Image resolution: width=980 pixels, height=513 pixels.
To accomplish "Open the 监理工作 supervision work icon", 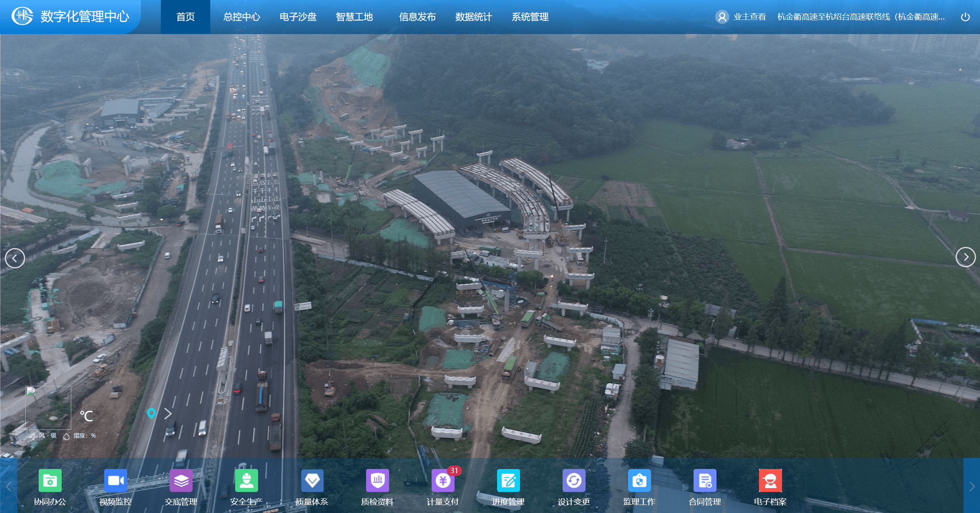I will click(640, 480).
